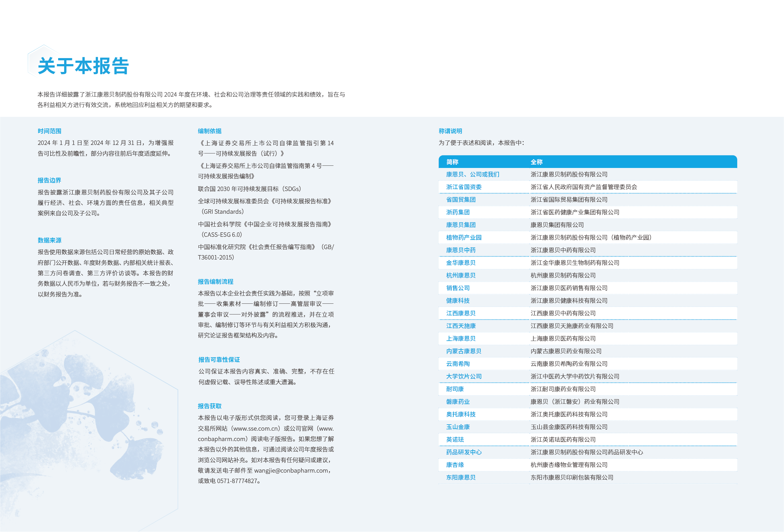Click full name 江西康恩贝天施康药业有限公司
Viewport: 784px width, 532px height.
572,326
